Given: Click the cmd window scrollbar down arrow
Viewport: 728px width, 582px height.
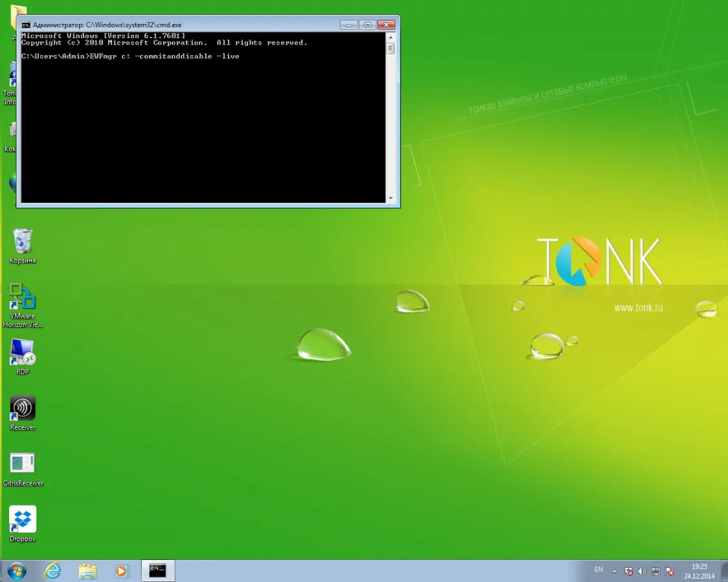Looking at the screenshot, I should (391, 198).
